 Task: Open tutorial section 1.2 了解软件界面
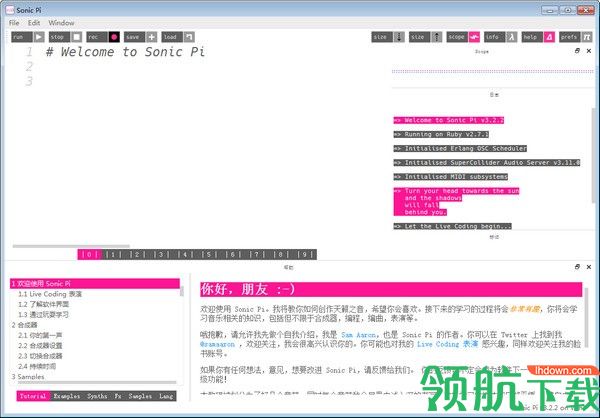44,304
